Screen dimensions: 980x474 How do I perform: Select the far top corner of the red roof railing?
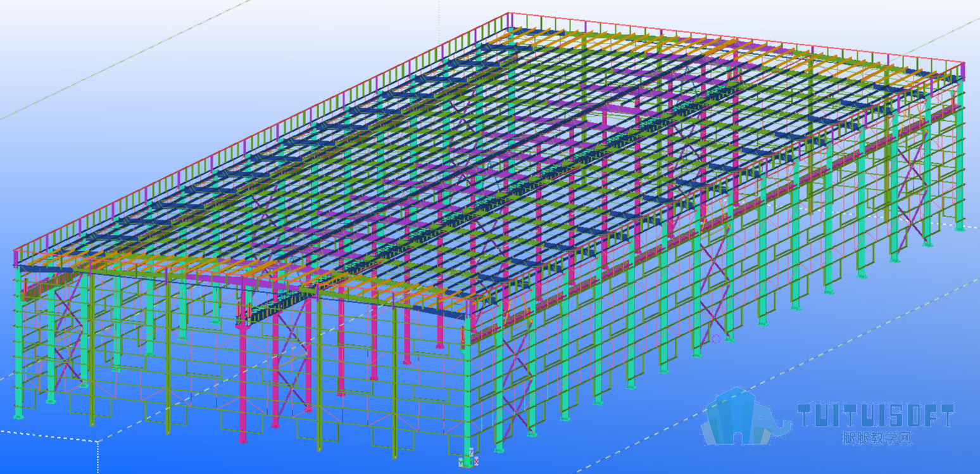click(x=509, y=13)
